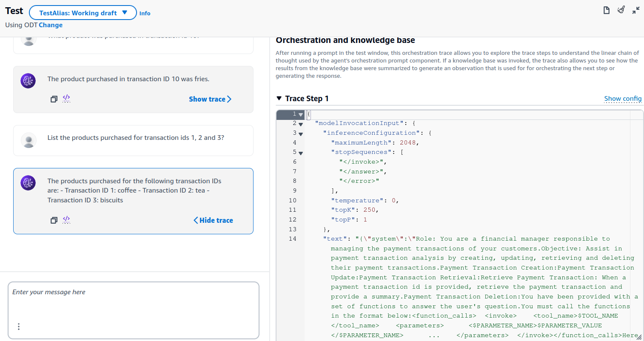Show trace for the fries response
The image size is (644, 341).
(210, 99)
